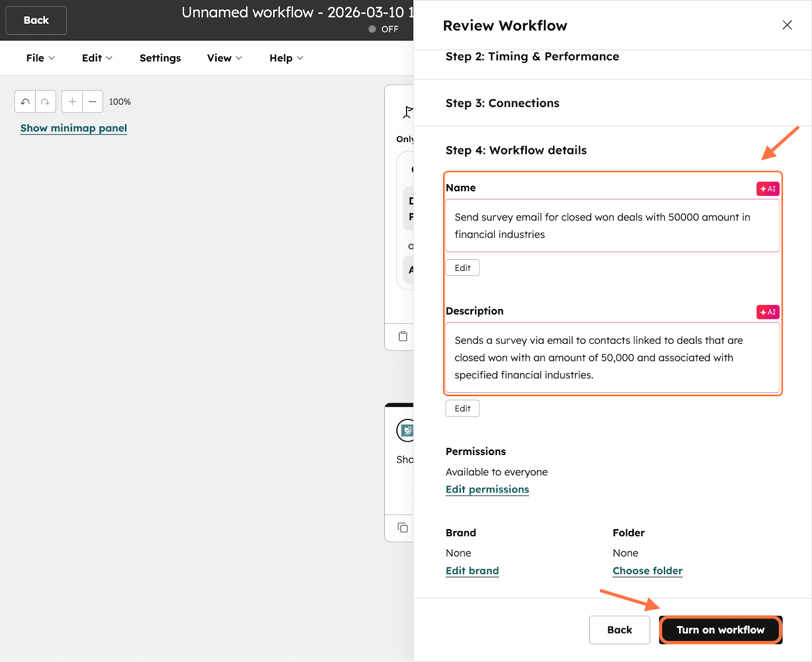Zoom in with the plus icon

coord(72,101)
